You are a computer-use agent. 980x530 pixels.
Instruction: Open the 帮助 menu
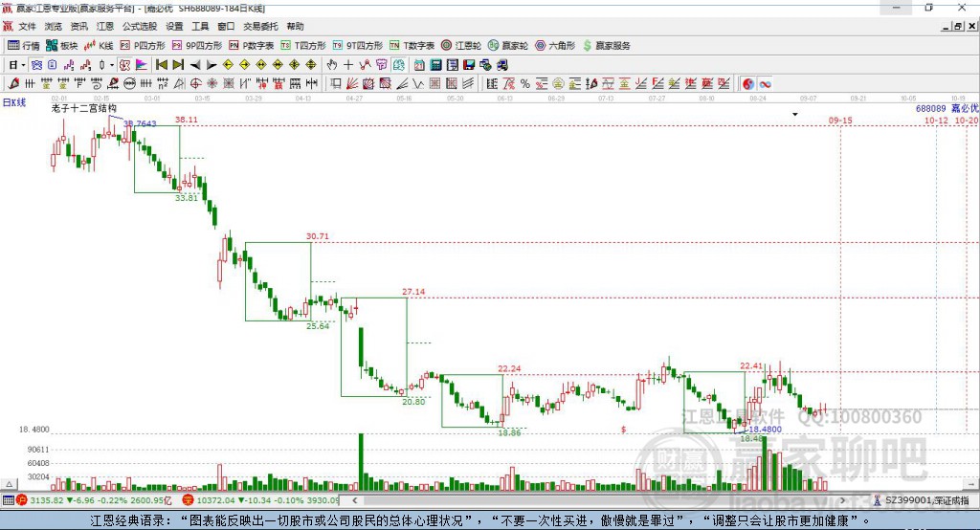click(295, 26)
